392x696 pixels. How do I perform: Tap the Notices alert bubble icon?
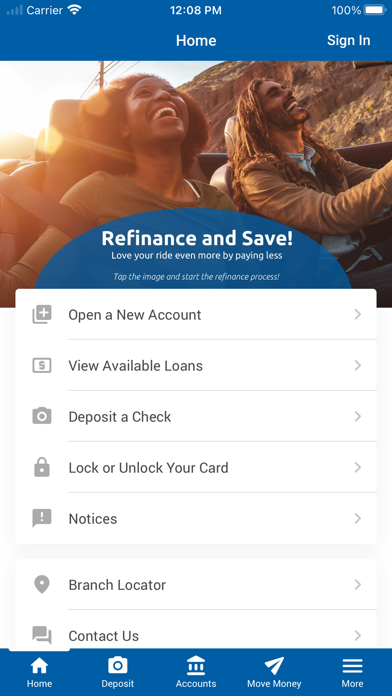[42, 518]
